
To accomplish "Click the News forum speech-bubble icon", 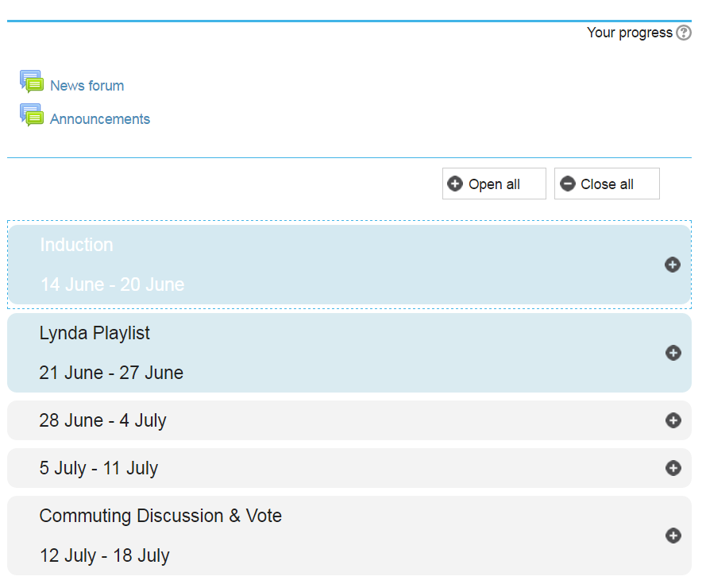I will coord(32,80).
